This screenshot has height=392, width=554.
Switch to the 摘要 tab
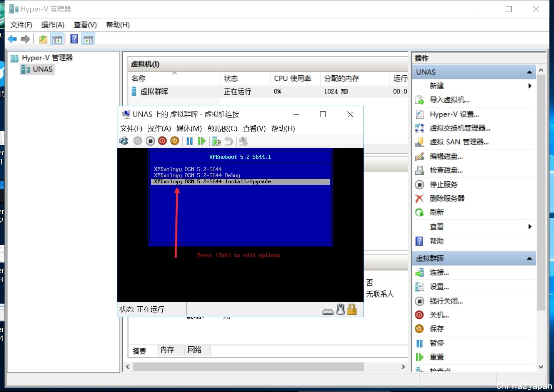coord(139,351)
